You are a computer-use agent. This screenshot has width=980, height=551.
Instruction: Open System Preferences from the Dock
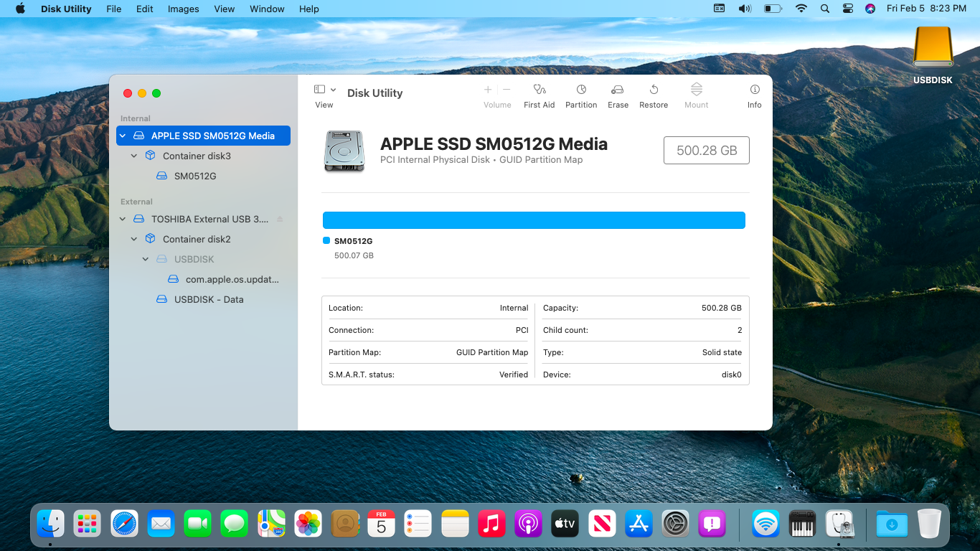coord(675,524)
